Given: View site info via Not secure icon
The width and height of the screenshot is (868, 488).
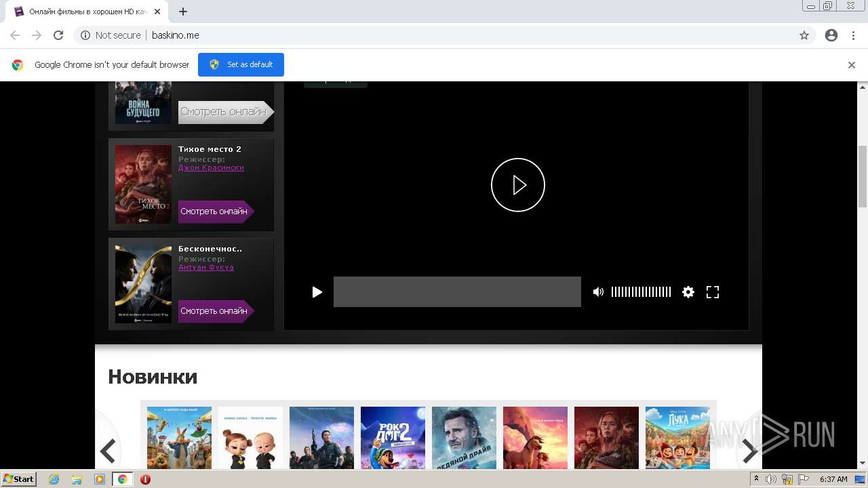Looking at the screenshot, I should tap(85, 35).
